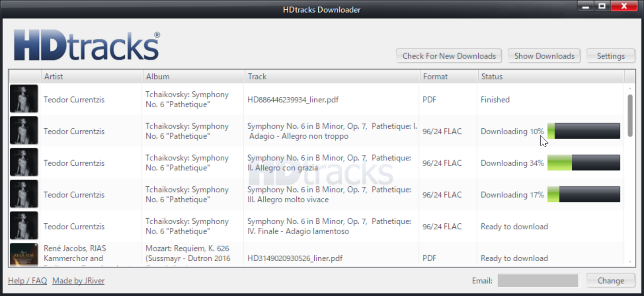Click album thumbnail for Allegro molto vivace row
The width and height of the screenshot is (644, 296).
[x=24, y=194]
